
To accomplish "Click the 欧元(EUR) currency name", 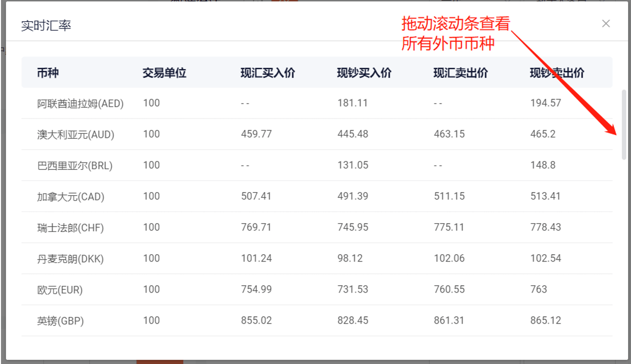I will click(60, 290).
